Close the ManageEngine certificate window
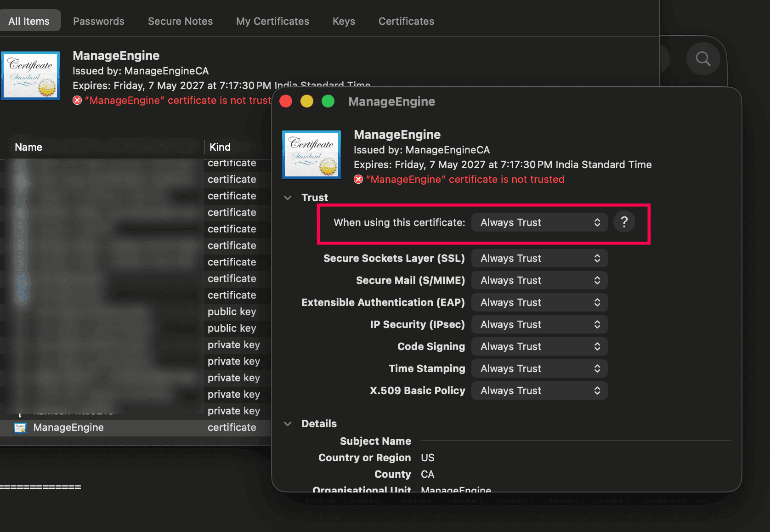 pos(286,101)
